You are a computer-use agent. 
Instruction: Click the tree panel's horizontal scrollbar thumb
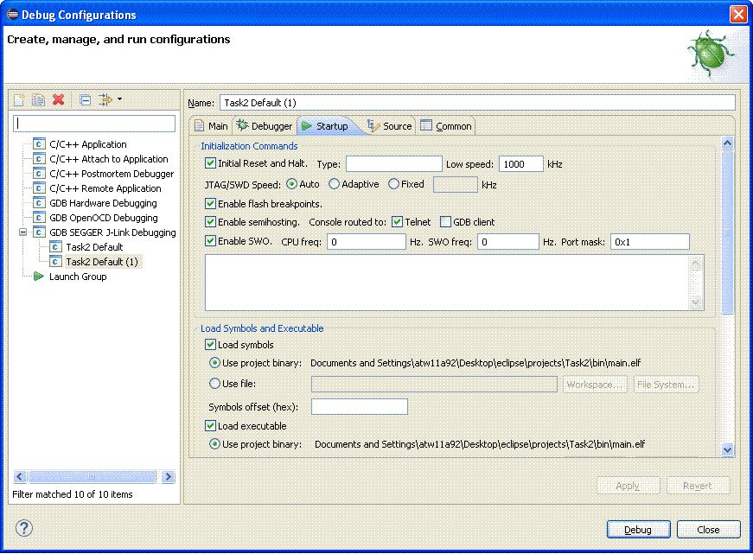tap(93, 476)
